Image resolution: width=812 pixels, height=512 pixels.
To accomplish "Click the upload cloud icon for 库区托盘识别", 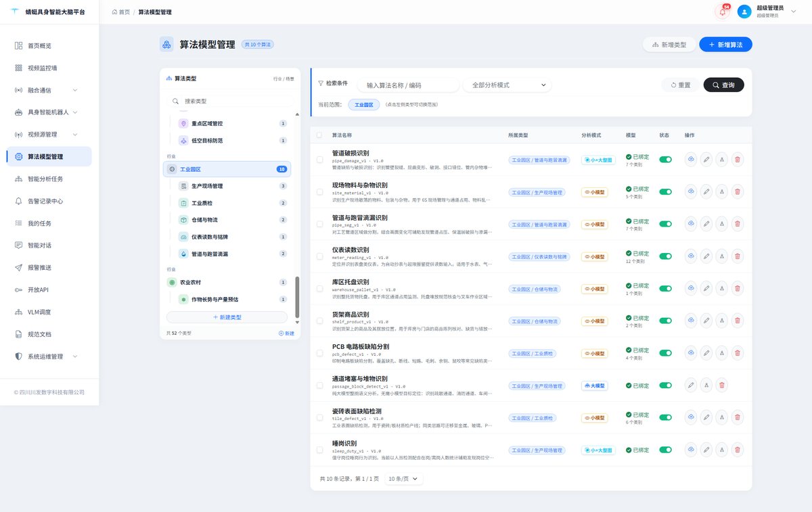I will click(x=691, y=289).
